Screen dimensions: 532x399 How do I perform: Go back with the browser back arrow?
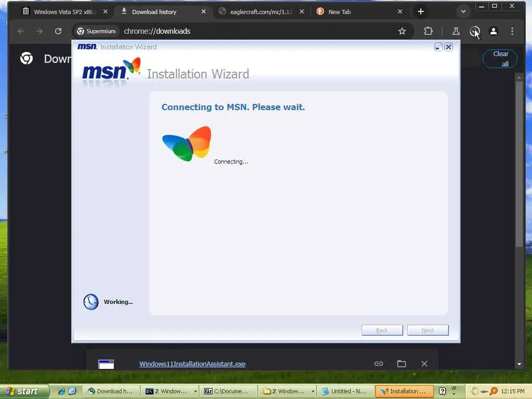point(21,31)
